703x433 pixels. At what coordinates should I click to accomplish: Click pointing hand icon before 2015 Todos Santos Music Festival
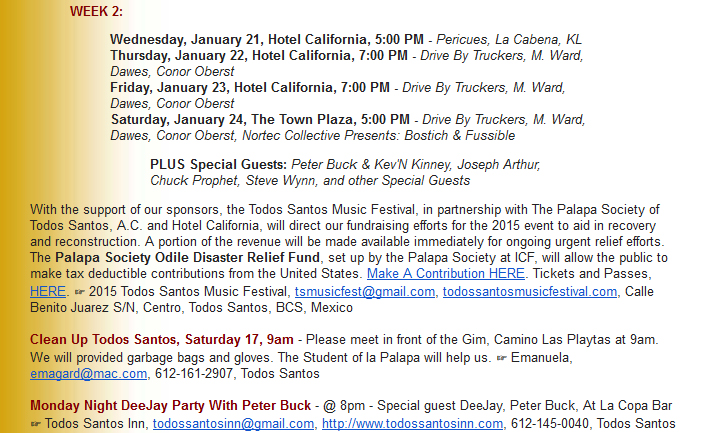[x=79, y=291]
